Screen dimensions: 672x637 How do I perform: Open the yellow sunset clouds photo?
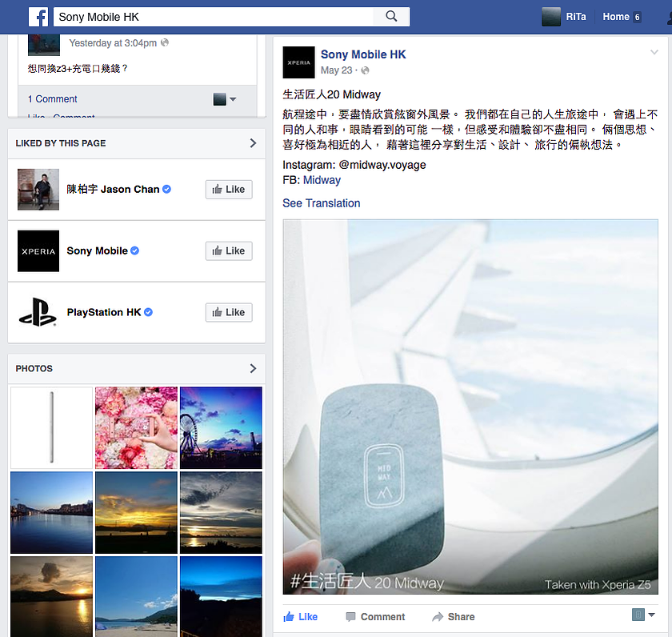pos(136,513)
